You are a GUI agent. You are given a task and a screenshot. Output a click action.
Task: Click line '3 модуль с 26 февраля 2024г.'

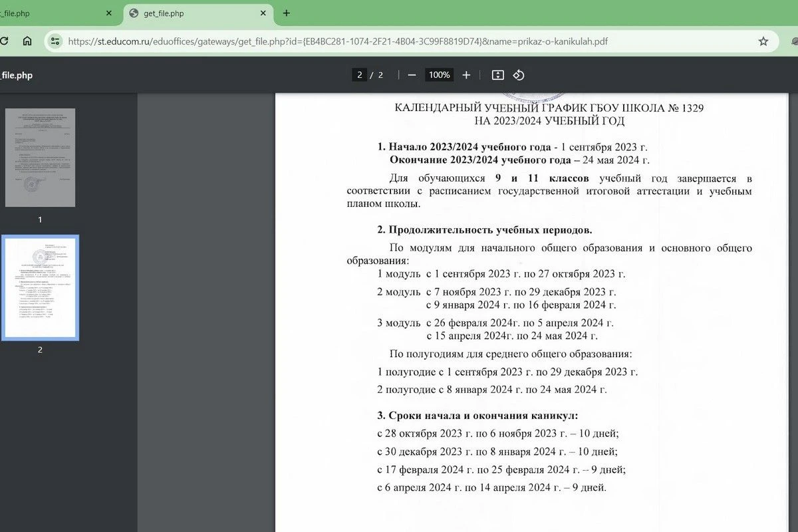click(x=495, y=323)
